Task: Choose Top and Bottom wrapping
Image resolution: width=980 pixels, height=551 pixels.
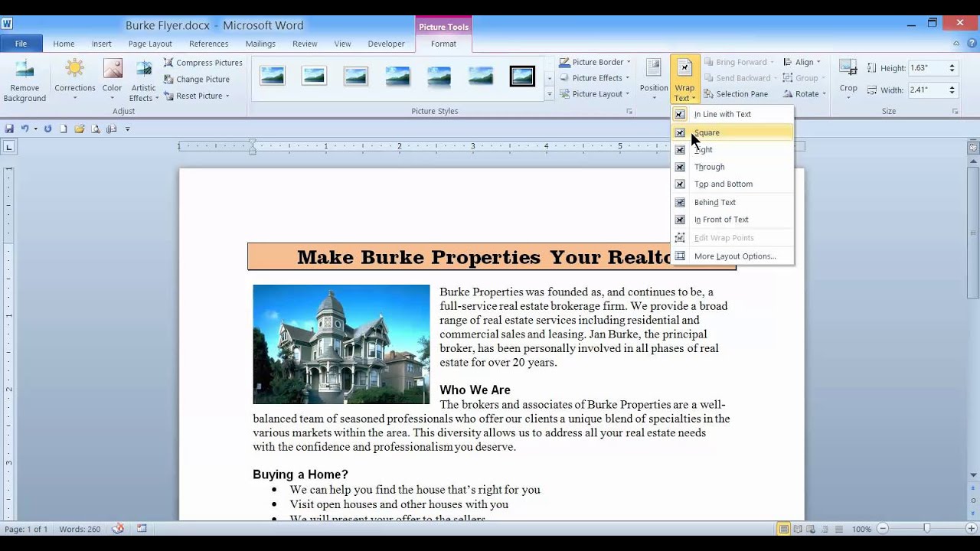Action: tap(732, 184)
